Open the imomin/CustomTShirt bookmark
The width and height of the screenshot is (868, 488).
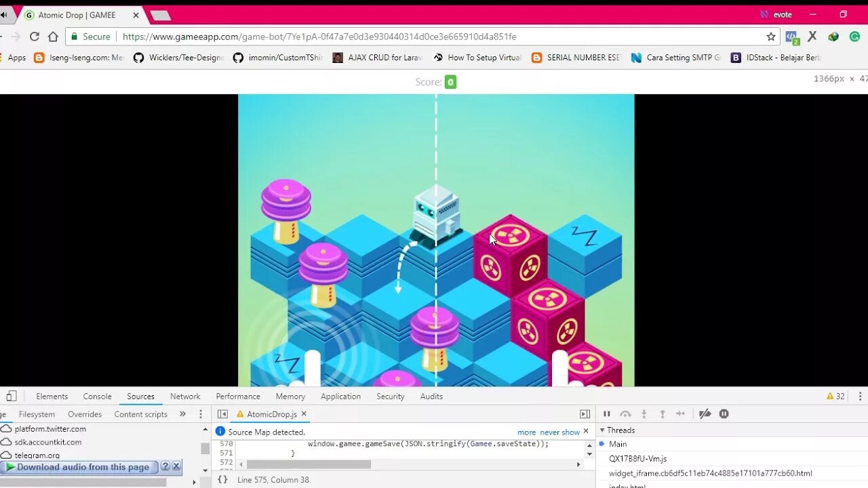tap(278, 58)
